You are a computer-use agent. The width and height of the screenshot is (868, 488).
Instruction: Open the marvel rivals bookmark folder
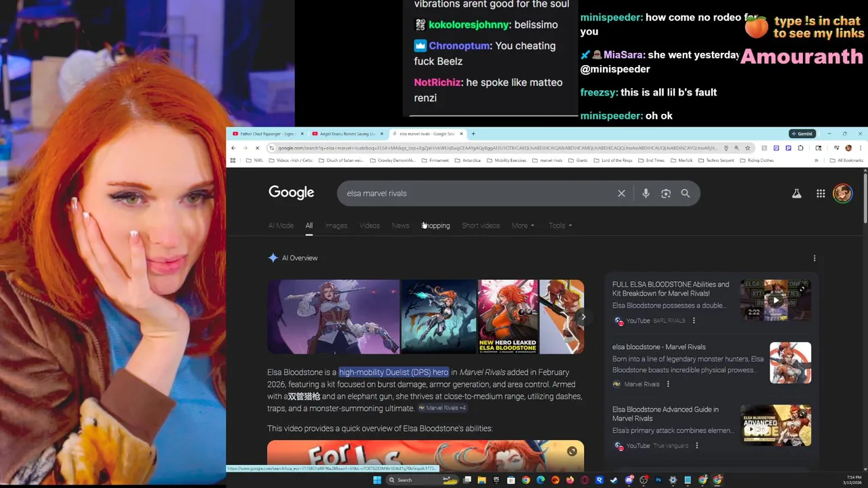point(547,161)
